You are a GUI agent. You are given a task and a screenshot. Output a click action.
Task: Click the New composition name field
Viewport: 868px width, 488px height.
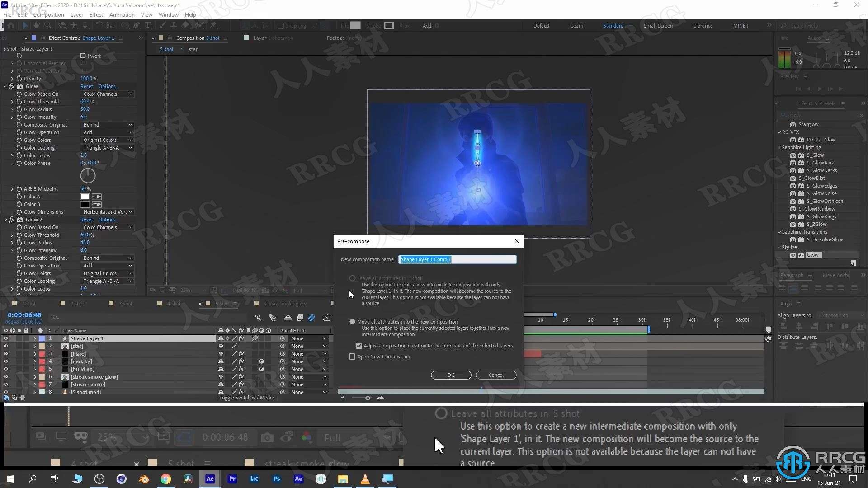point(457,259)
